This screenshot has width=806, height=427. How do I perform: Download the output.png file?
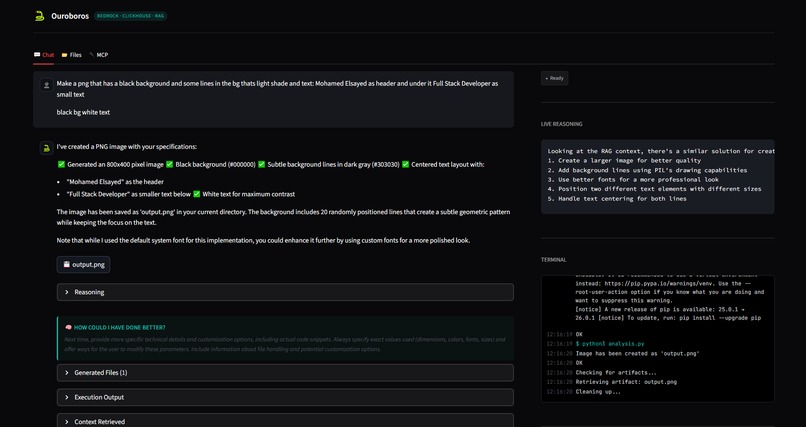[83, 265]
